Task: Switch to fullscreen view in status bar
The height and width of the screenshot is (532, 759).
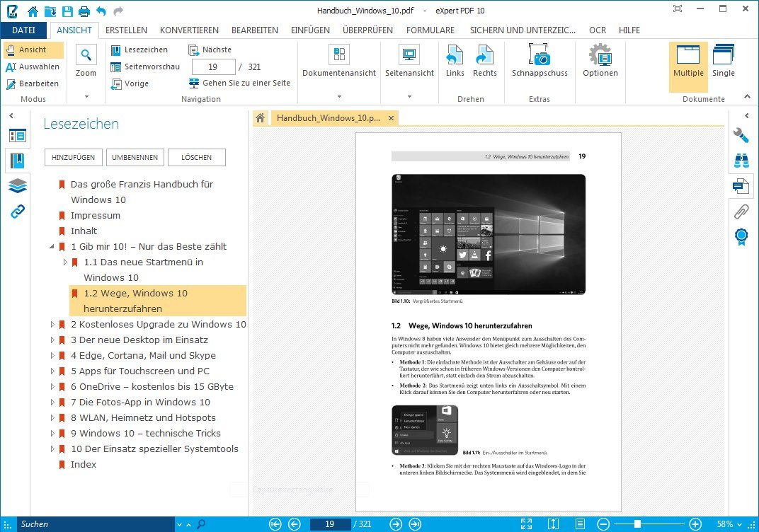Action: [526, 524]
